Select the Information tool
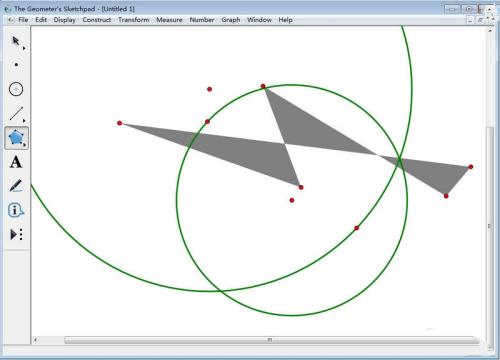Viewport: 500px width, 360px height. tap(16, 210)
